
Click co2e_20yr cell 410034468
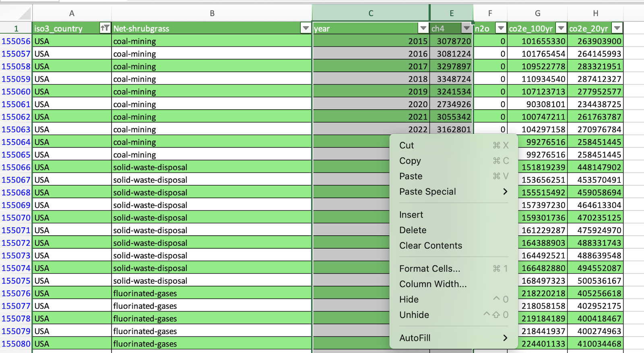coord(595,344)
